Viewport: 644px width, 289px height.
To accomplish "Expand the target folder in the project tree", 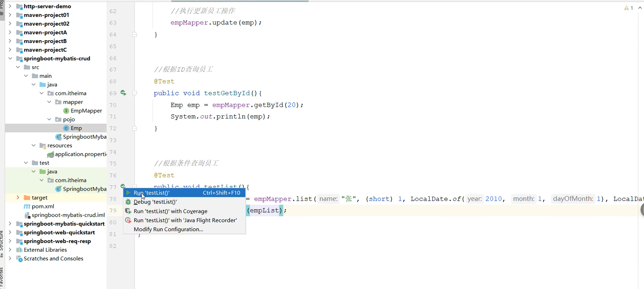I will [18, 197].
